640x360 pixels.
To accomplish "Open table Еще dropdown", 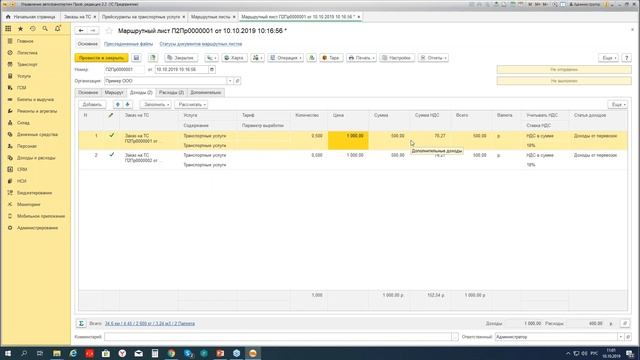I will 617,105.
